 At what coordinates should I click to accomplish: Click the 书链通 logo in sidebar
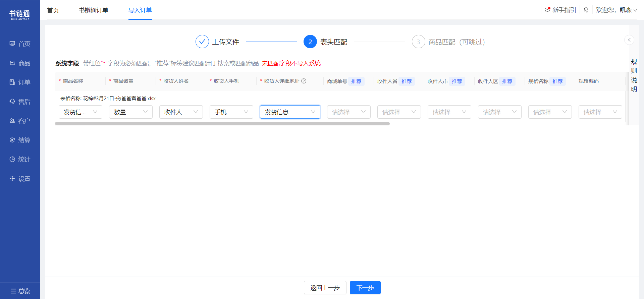tap(20, 15)
